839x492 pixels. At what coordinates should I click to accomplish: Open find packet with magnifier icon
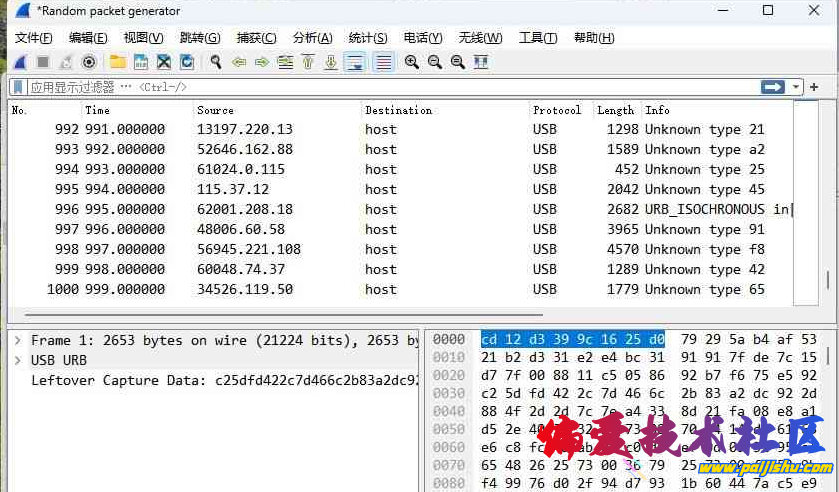(x=215, y=62)
